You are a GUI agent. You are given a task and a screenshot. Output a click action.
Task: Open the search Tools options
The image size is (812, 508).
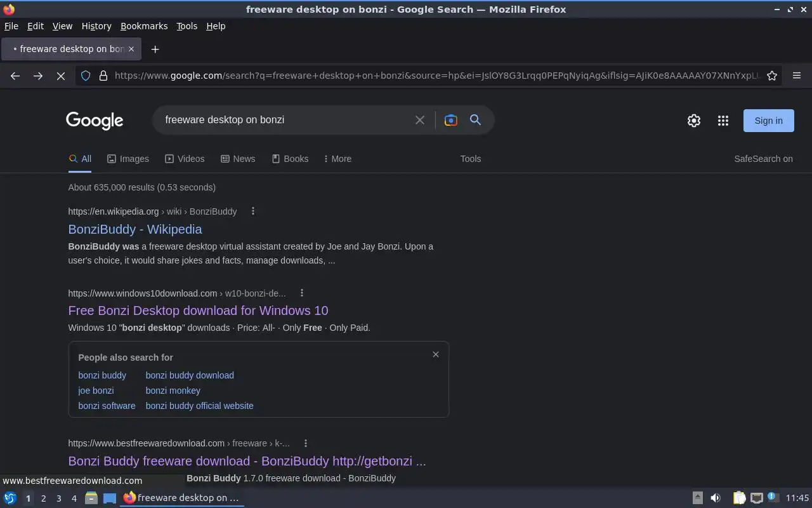471,159
